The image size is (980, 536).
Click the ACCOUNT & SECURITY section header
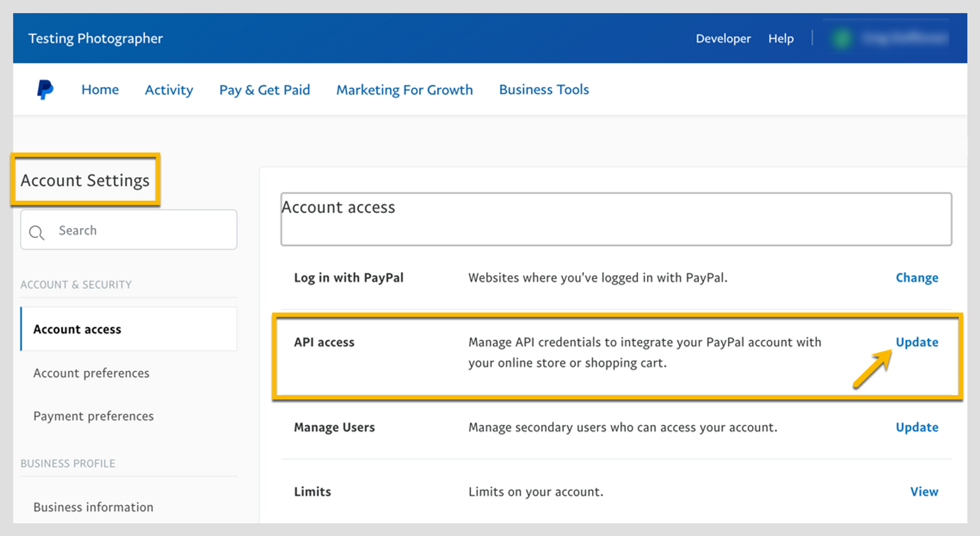click(x=76, y=285)
